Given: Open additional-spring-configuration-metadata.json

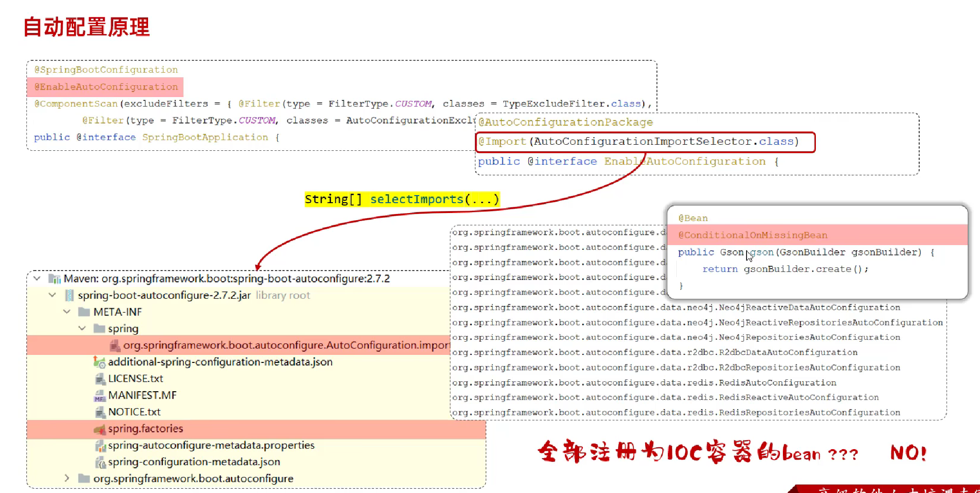Looking at the screenshot, I should pyautogui.click(x=220, y=362).
